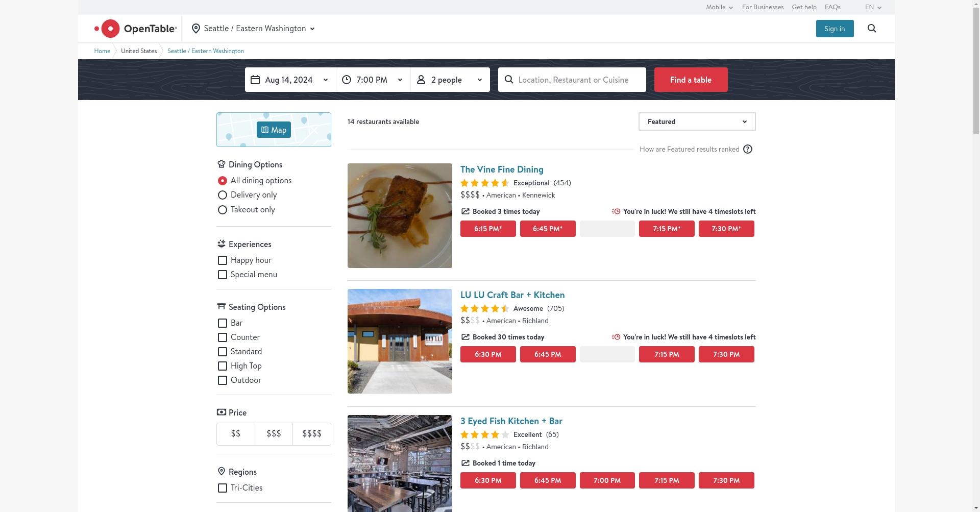Image resolution: width=980 pixels, height=512 pixels.
Task: Select All dining options radio
Action: click(222, 181)
